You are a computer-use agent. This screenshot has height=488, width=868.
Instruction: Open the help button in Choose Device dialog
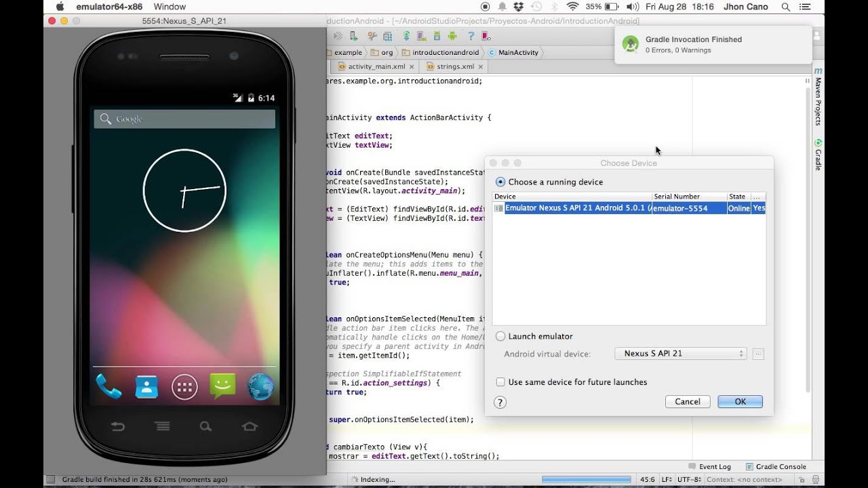pyautogui.click(x=500, y=402)
